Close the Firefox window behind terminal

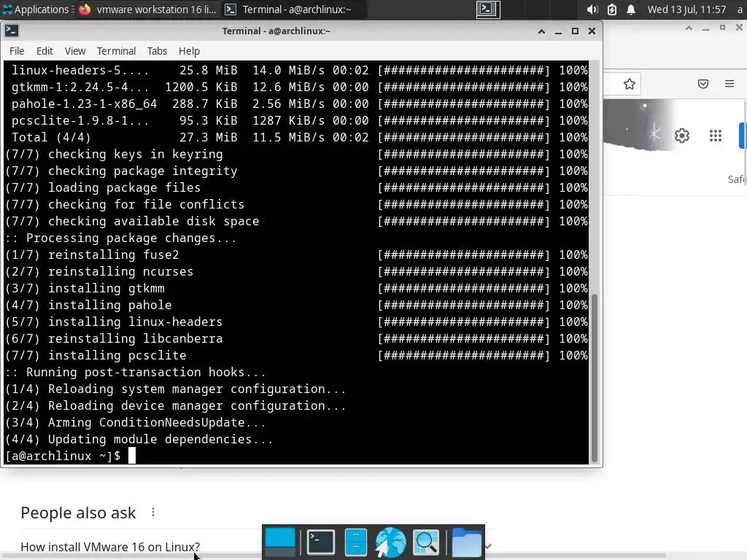point(740,28)
